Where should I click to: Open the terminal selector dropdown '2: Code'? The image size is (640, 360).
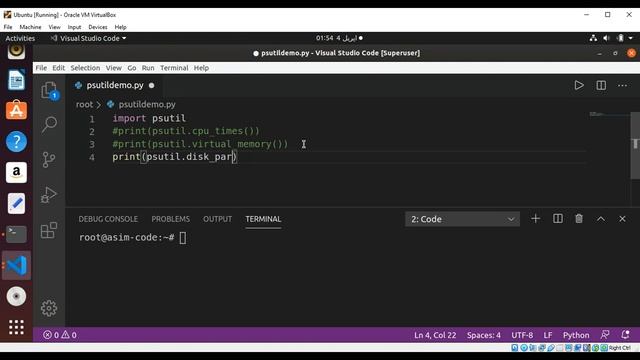tap(462, 219)
